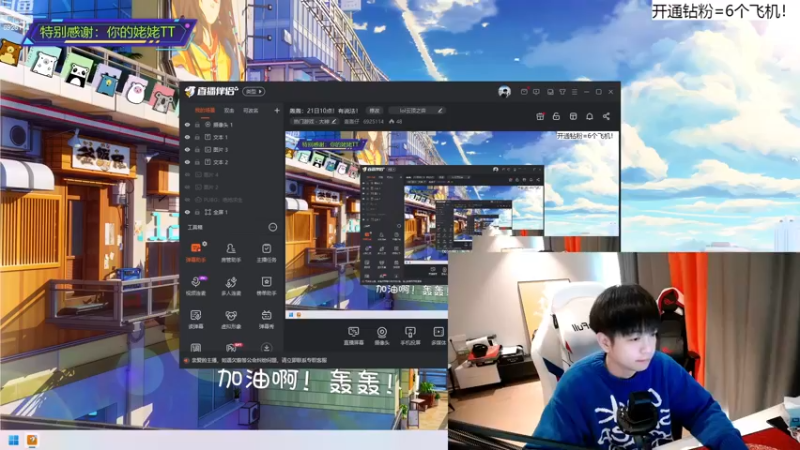This screenshot has height=450, width=800.
Task: Open the T-shirt skin icon
Action: 562,92
